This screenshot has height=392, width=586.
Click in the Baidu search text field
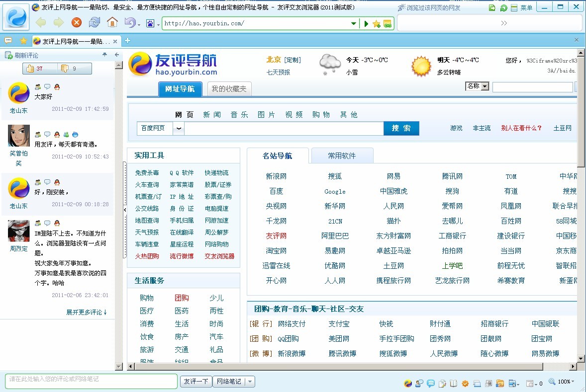(x=284, y=128)
